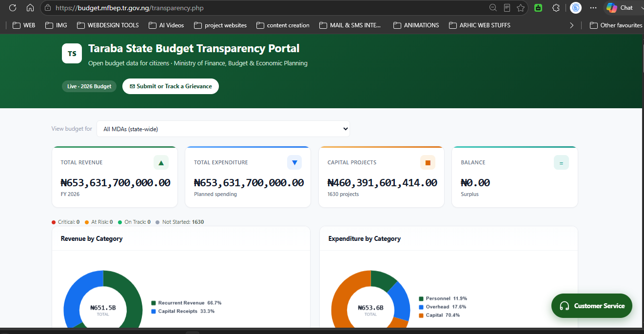
Task: Click Total Revenue up-triangle icon
Action: click(x=161, y=163)
